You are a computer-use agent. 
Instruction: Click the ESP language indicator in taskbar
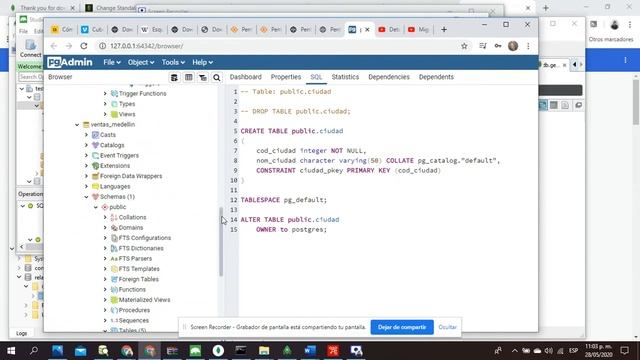coord(573,351)
